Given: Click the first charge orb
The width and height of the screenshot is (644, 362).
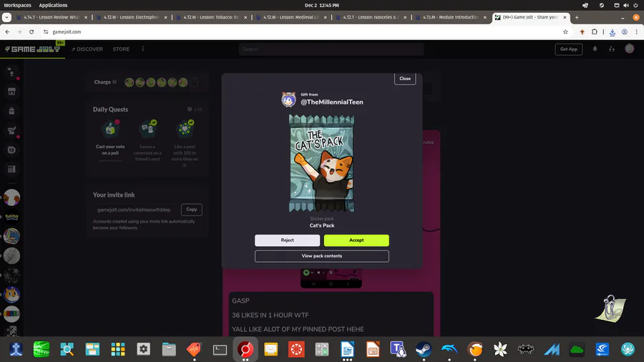Looking at the screenshot, I should (x=130, y=82).
